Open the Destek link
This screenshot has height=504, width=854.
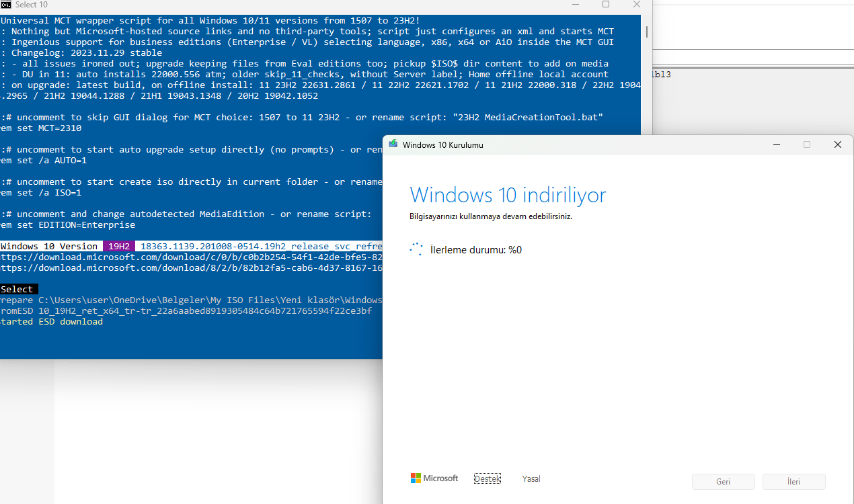point(488,479)
